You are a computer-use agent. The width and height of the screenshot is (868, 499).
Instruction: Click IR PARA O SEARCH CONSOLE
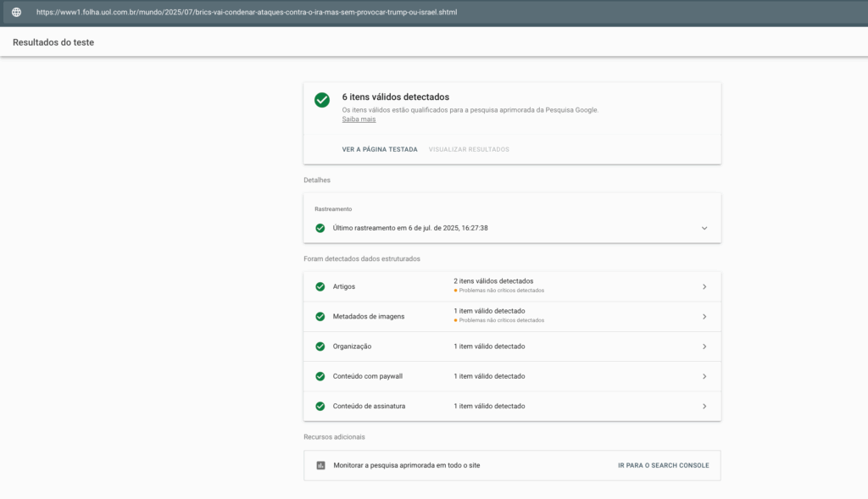[x=663, y=465]
